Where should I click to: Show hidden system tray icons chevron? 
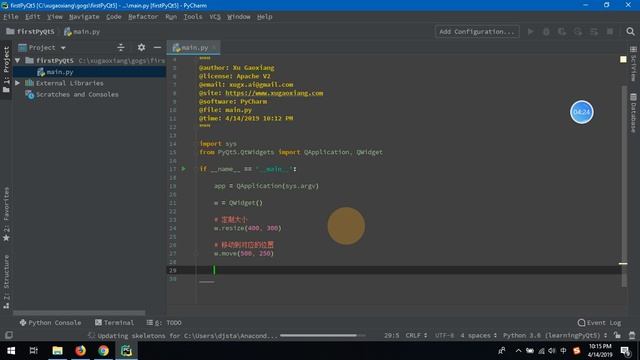point(518,351)
